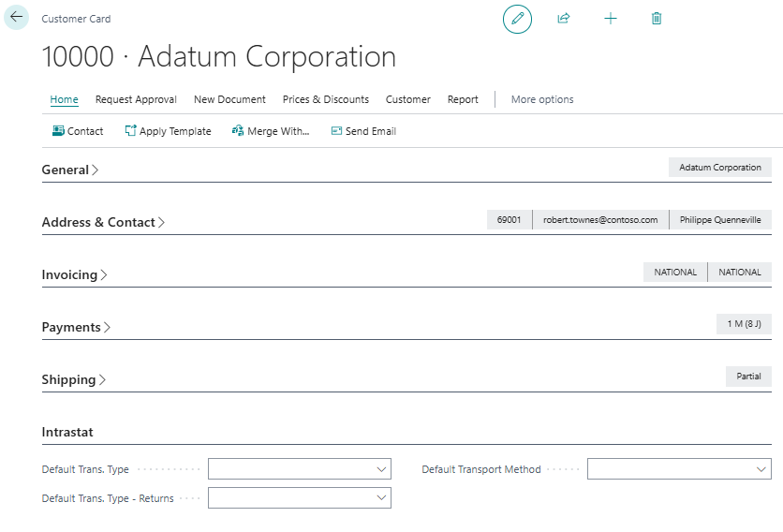Expand the Address & Contact section
This screenshot has height=532, width=783.
(x=103, y=222)
